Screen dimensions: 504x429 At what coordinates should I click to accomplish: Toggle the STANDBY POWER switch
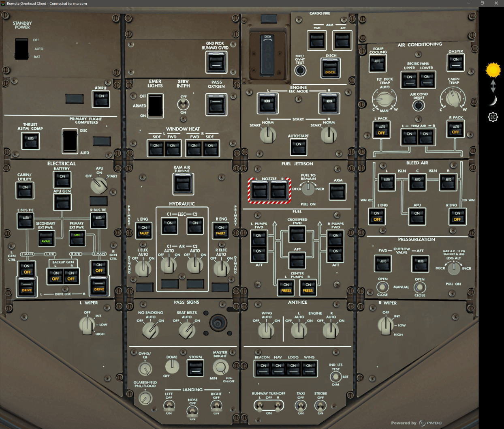point(21,49)
